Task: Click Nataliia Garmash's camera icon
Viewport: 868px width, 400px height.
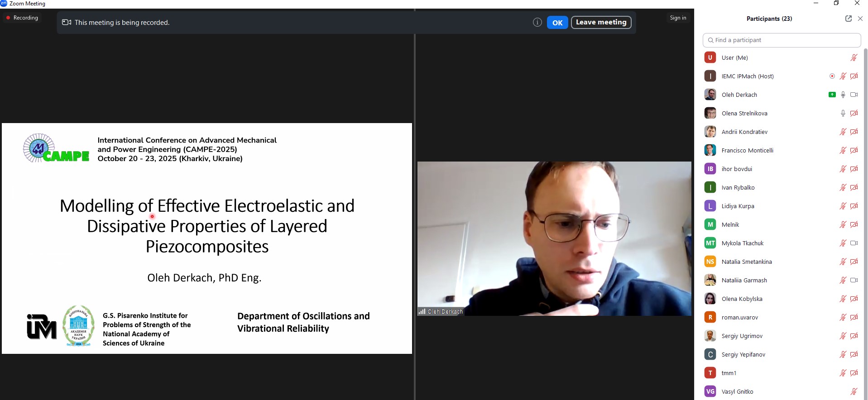Action: coord(854,280)
